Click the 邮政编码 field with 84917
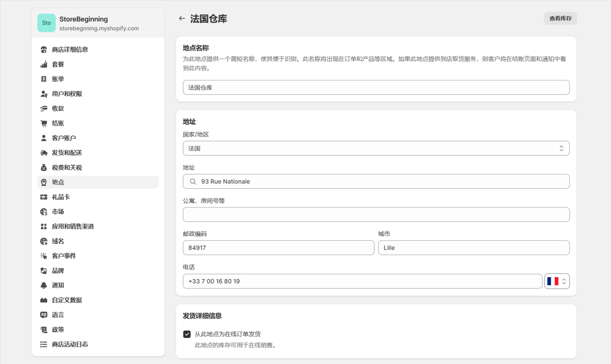Viewport: 611px width, 364px height. point(279,248)
